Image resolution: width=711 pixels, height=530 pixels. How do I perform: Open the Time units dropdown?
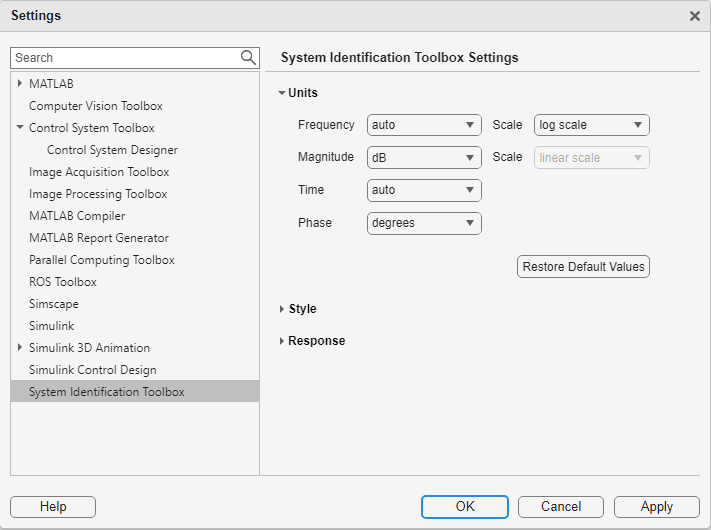424,190
